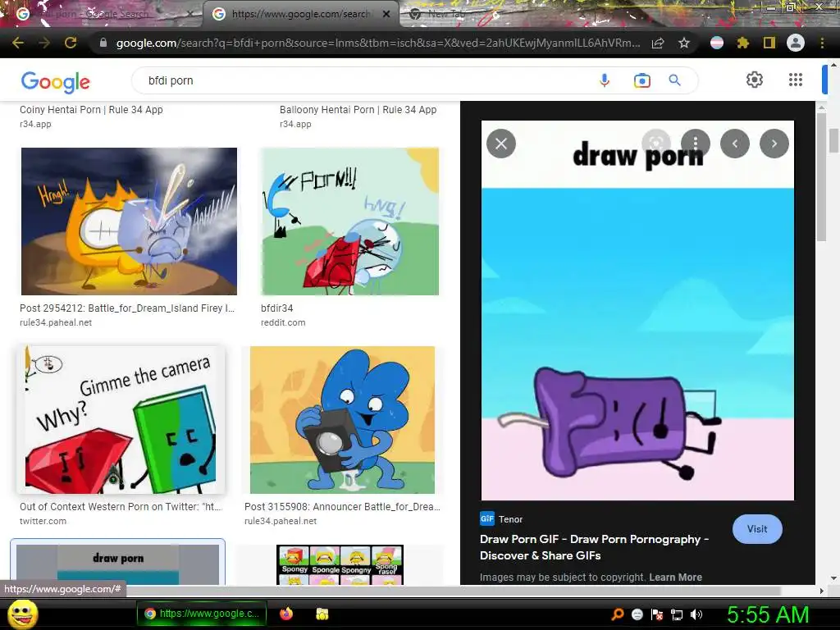The height and width of the screenshot is (630, 840).
Task: Start voice search with the microphone icon
Action: 605,80
